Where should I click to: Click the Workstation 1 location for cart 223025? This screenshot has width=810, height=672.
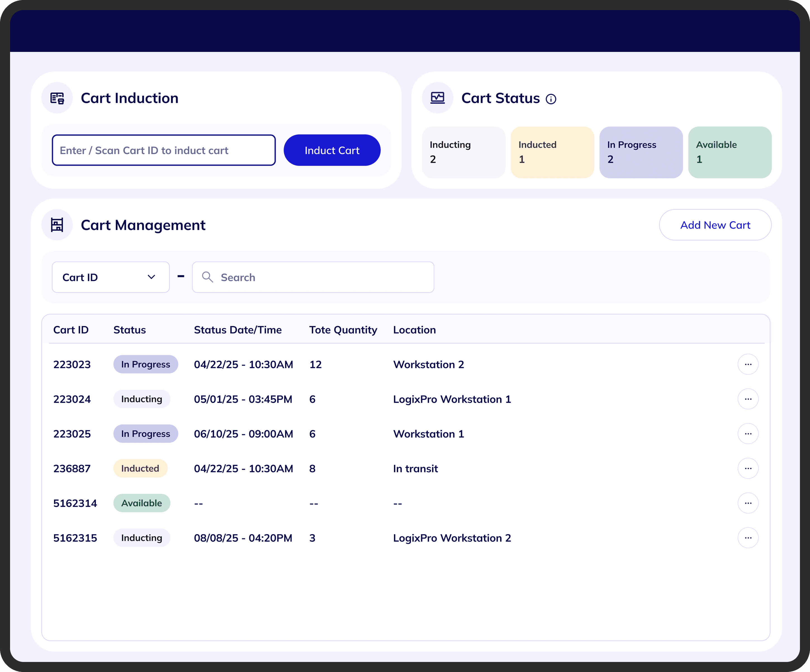[428, 434]
